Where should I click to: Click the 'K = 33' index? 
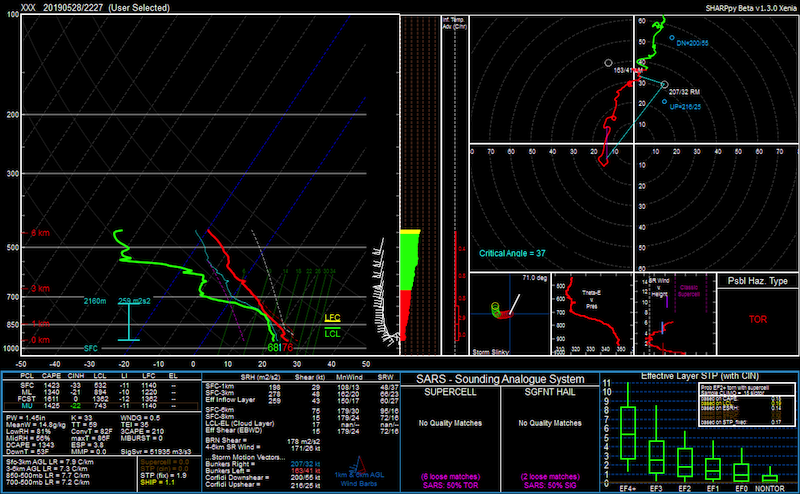point(82,418)
